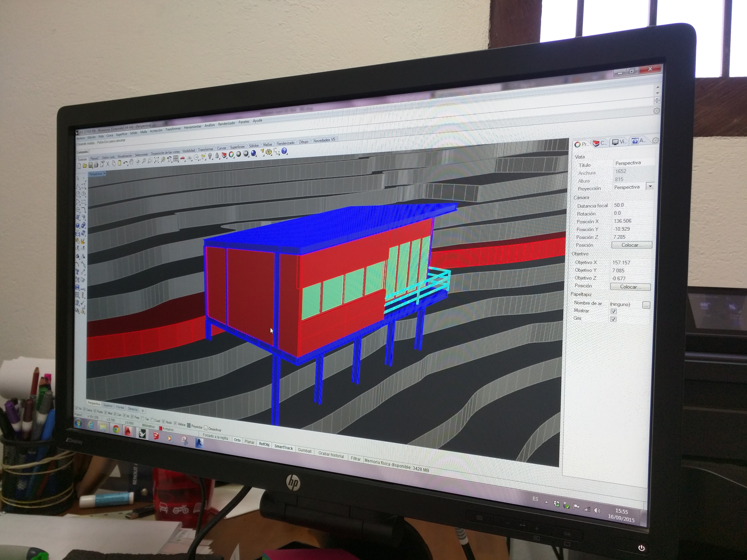Screen dimensions: 747x560
Task: Click the four-viewport layout icon
Action: click(176, 159)
